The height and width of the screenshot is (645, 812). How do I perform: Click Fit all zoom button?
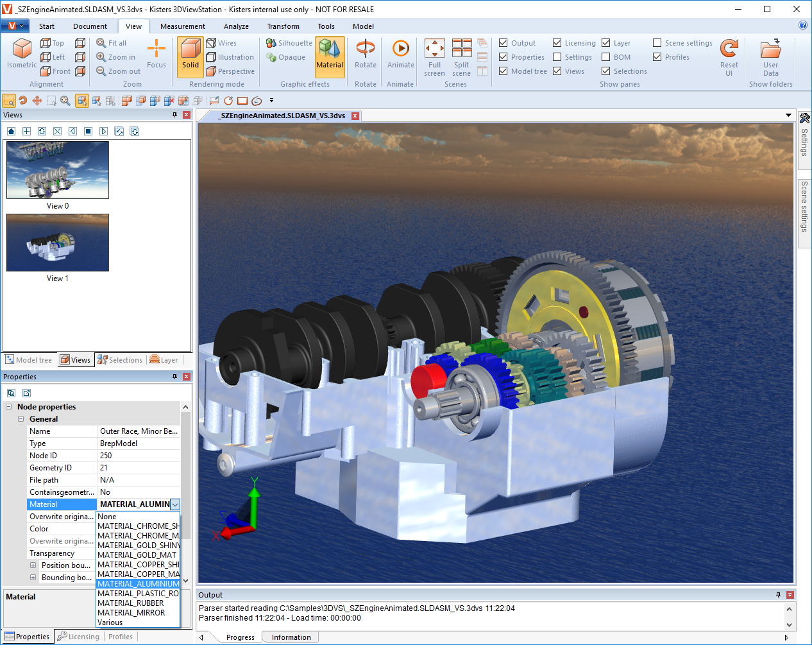click(x=112, y=43)
